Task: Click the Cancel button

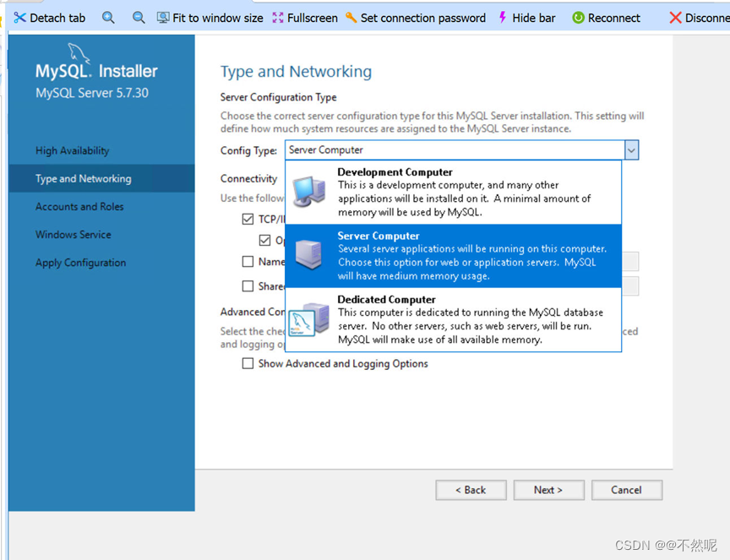Action: pyautogui.click(x=627, y=490)
